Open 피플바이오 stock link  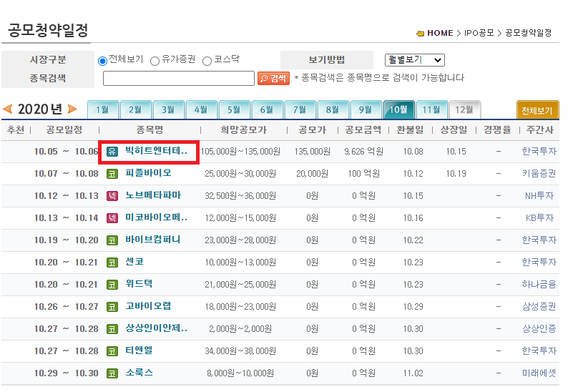[x=148, y=173]
